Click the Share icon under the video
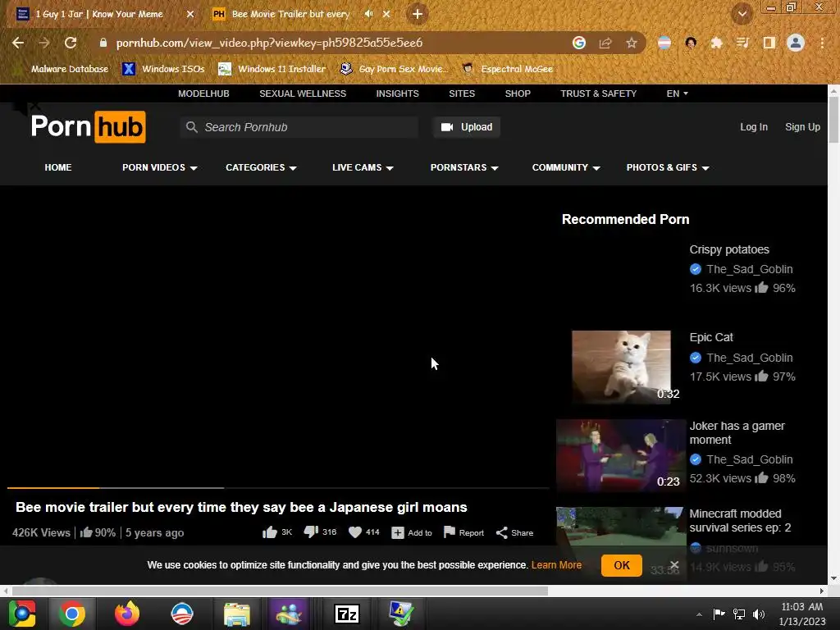The image size is (840, 630). (x=501, y=532)
